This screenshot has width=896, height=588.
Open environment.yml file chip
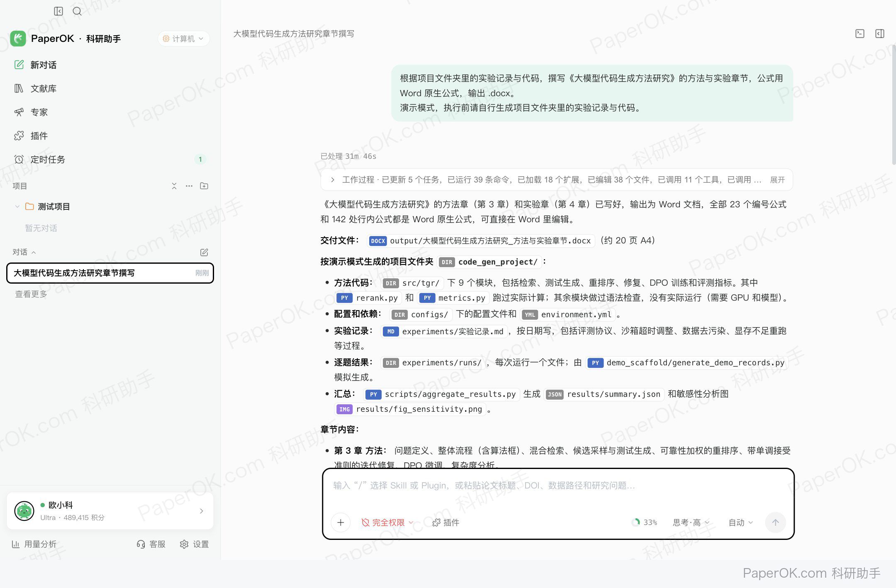click(567, 314)
